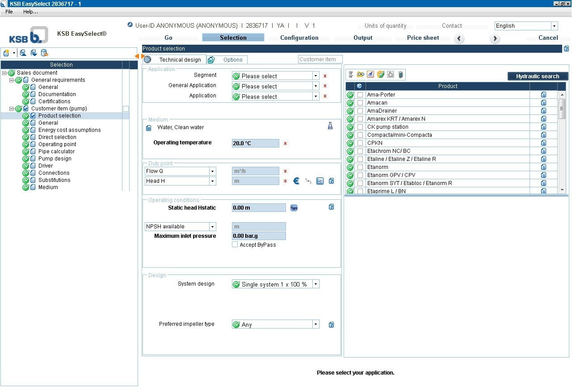Screen dimensions: 572x392
Task: Click the Hgeo icon beside Static head
Action: 294,207
